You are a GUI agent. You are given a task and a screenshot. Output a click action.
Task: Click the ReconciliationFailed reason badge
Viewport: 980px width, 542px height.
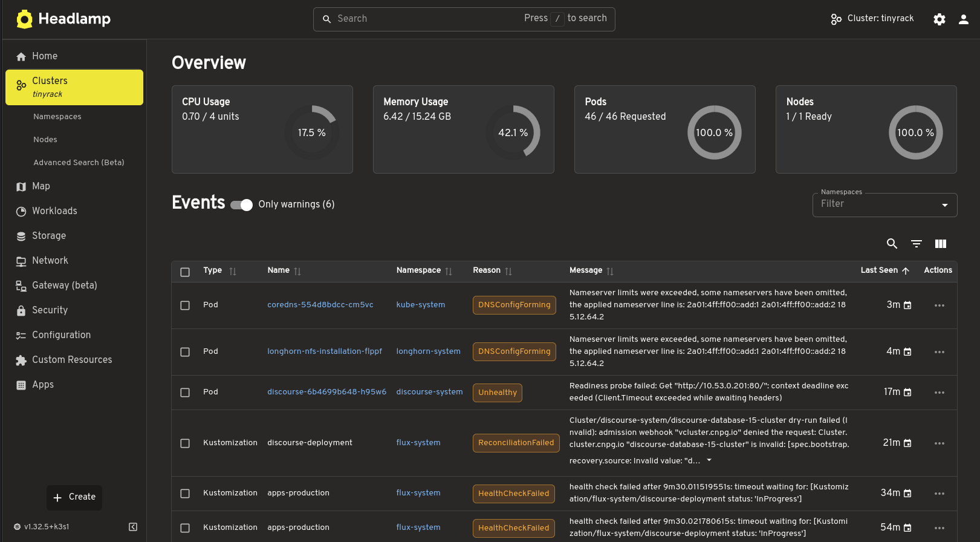pos(516,443)
